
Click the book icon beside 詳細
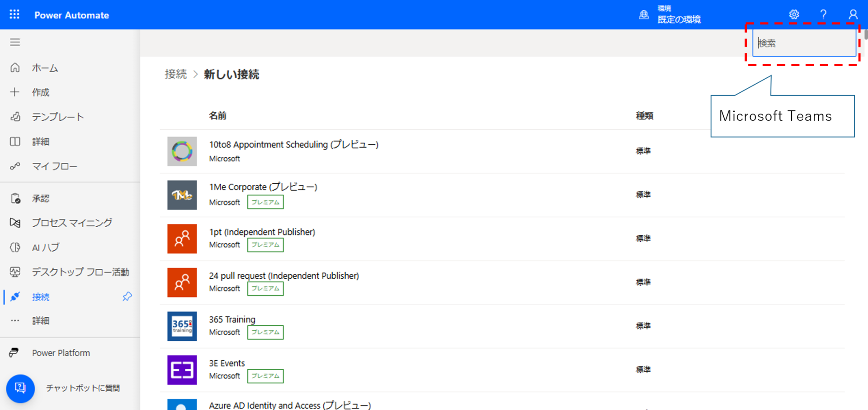pos(15,142)
